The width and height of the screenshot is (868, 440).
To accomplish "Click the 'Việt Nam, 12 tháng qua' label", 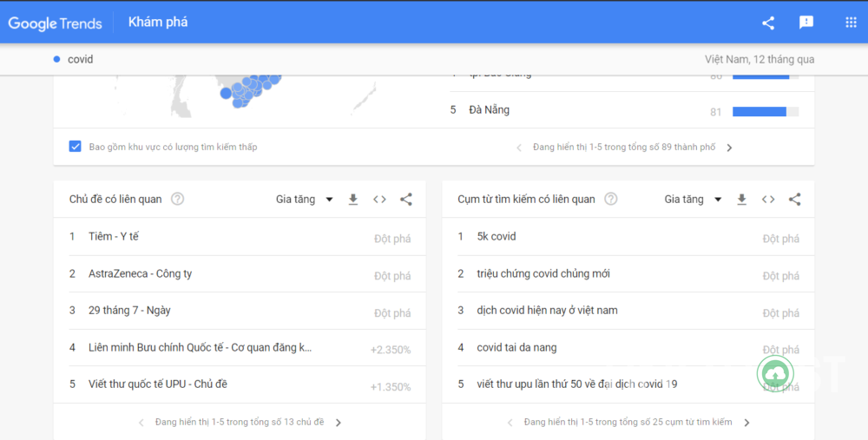I will click(759, 59).
